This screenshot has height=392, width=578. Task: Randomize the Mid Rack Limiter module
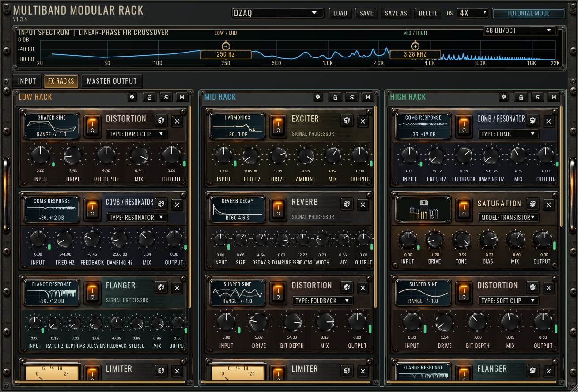(347, 371)
